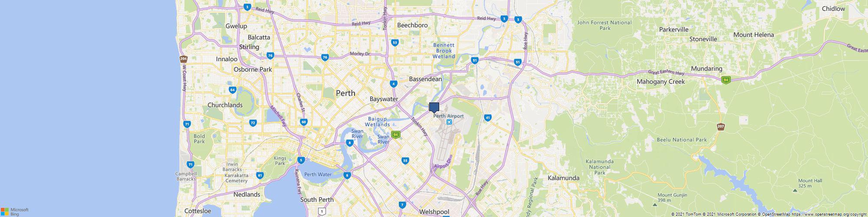The width and height of the screenshot is (868, 217).
Task: Click the Microsoft Bing logo
Action: 14,211
